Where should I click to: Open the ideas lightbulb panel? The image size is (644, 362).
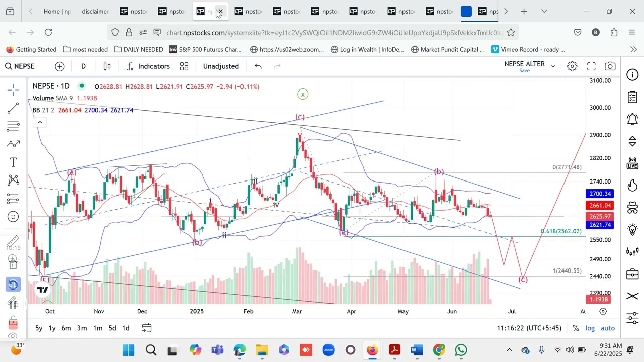[x=632, y=230]
